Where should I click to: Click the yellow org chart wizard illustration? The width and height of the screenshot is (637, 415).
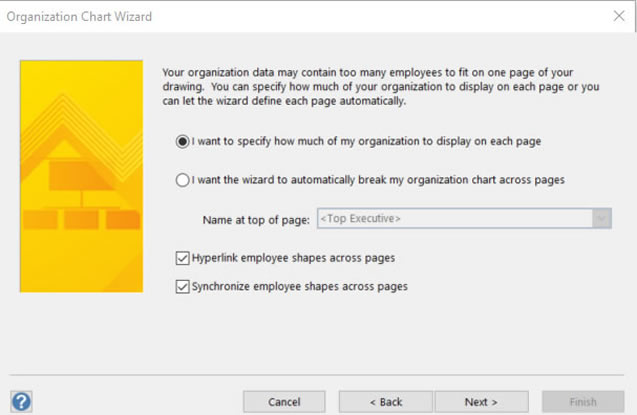point(81,176)
